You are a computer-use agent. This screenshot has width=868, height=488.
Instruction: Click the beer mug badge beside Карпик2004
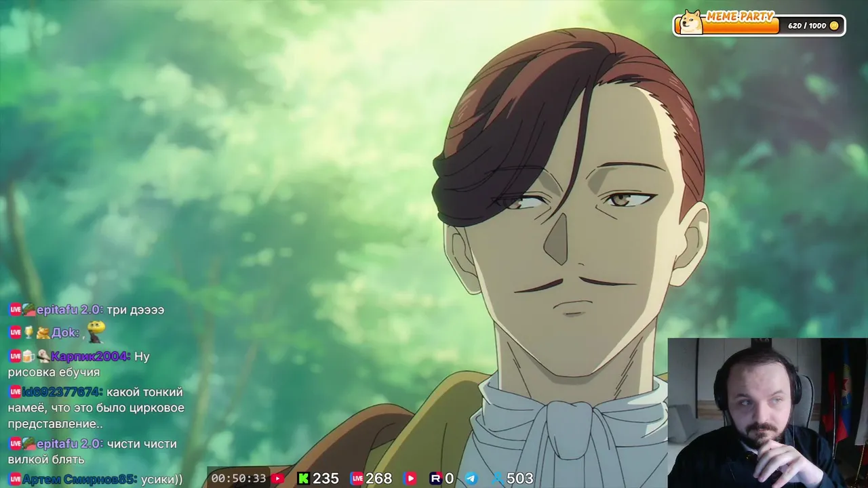tap(28, 356)
